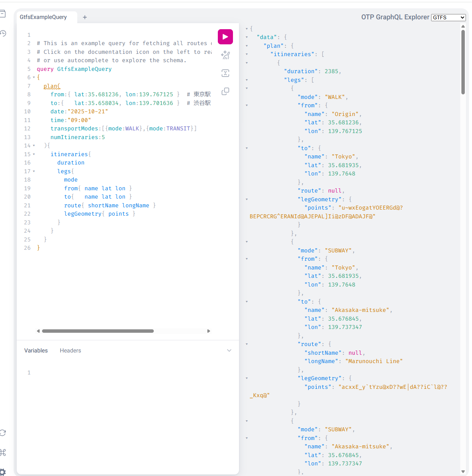Fold the legs block at line 17
The image size is (472, 476).
pos(34,171)
